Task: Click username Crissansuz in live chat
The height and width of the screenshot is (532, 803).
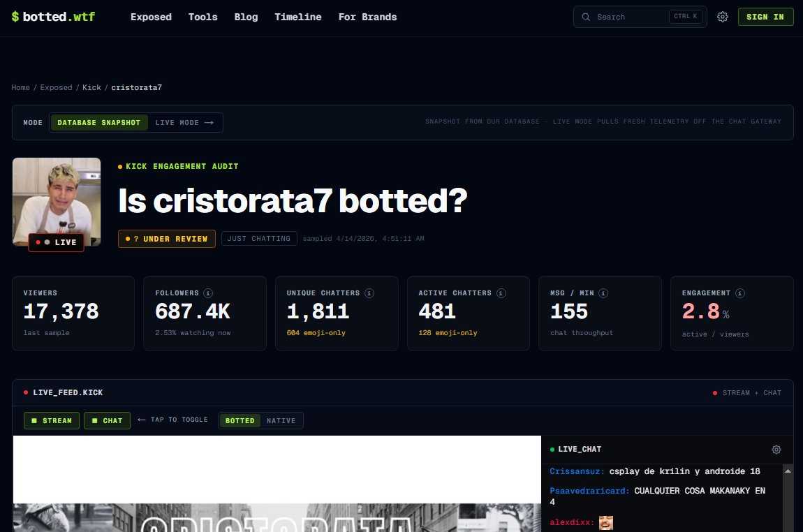Action: click(x=577, y=471)
